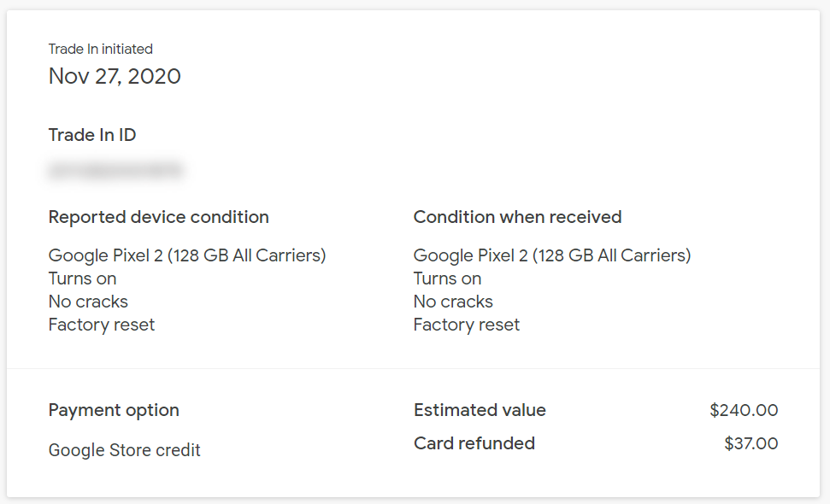Viewport: 830px width, 504px height.
Task: Click No cracks under condition received
Action: [453, 302]
